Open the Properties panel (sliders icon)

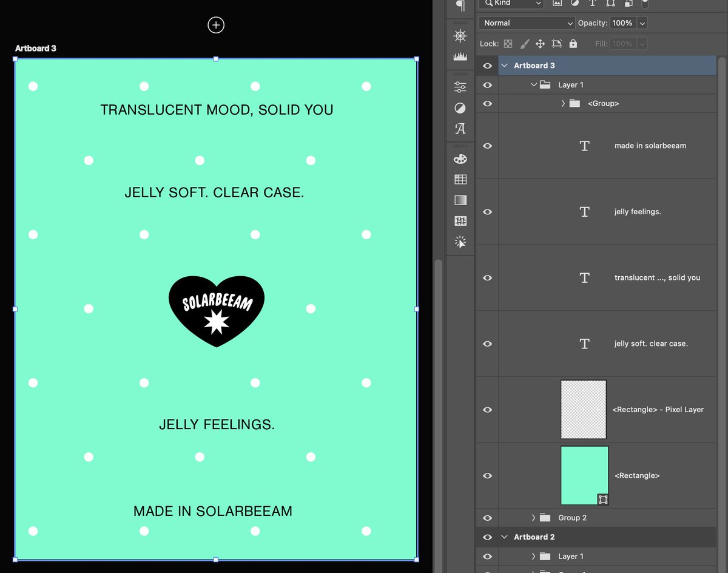pyautogui.click(x=460, y=87)
